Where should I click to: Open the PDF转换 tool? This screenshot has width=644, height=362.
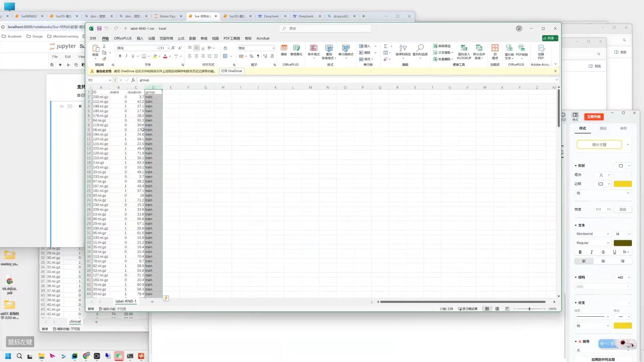point(522,52)
